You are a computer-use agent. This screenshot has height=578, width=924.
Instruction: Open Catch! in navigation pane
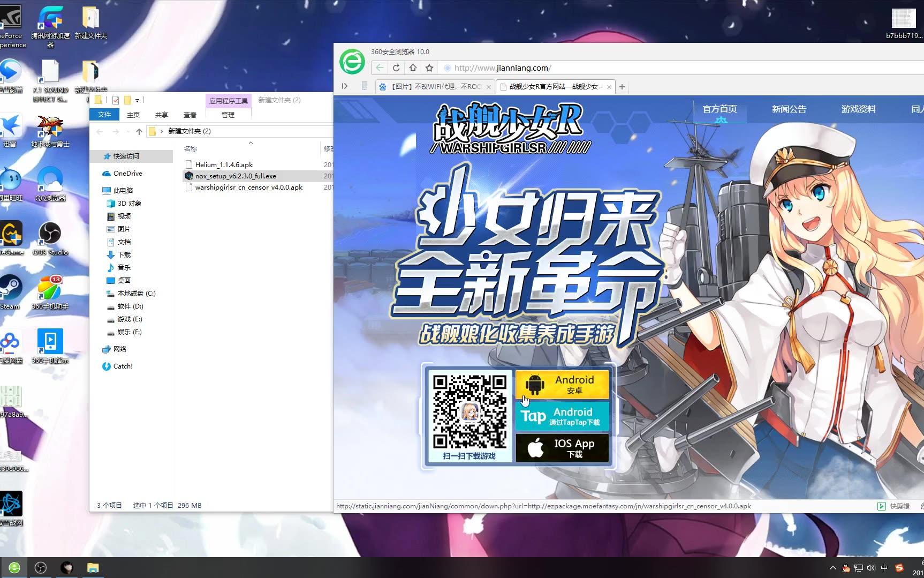point(123,366)
